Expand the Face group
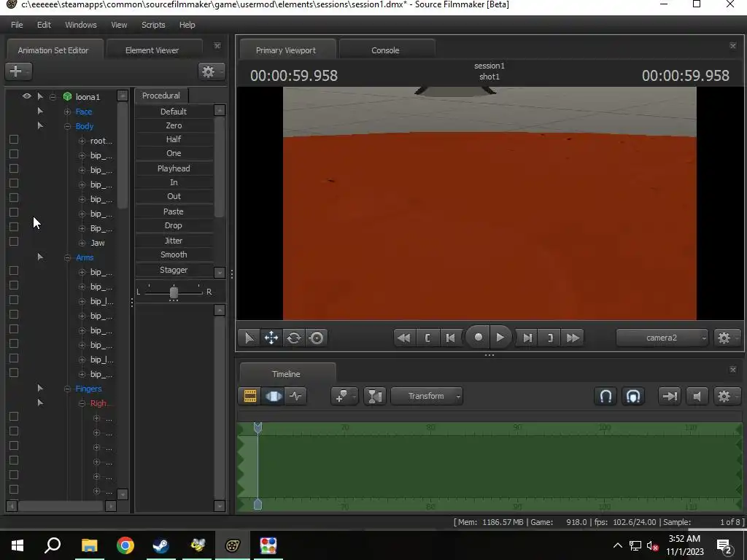The image size is (747, 560). [67, 112]
